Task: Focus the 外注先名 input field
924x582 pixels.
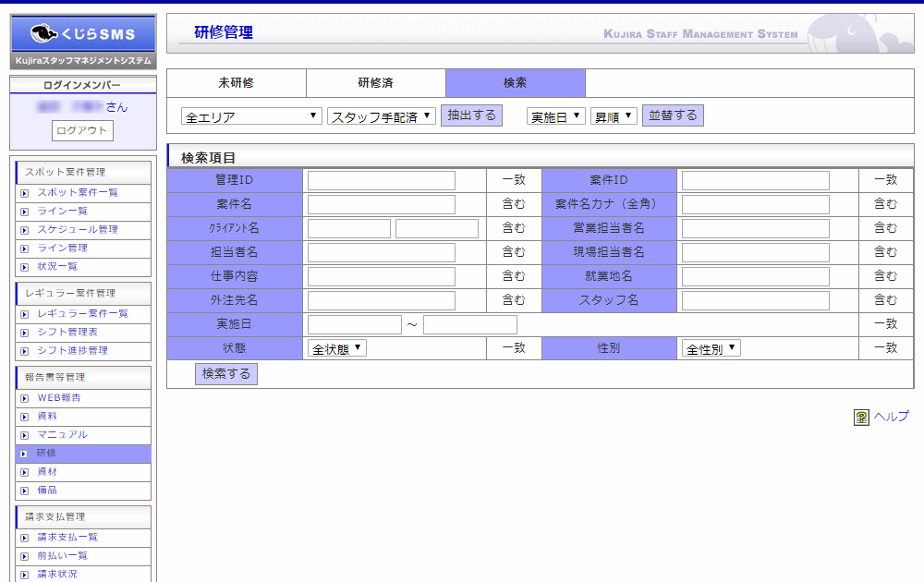Action: tap(382, 301)
